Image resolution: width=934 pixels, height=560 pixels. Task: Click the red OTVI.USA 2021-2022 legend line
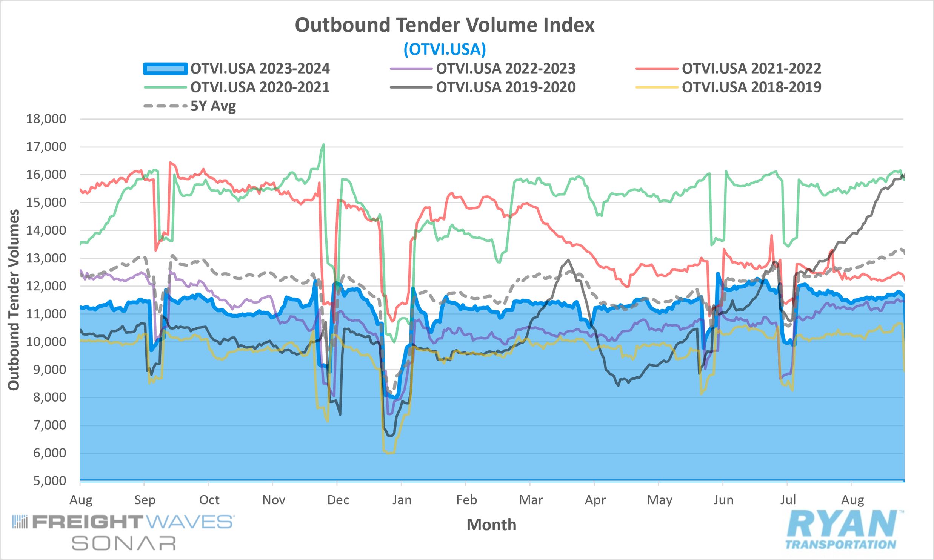[657, 69]
